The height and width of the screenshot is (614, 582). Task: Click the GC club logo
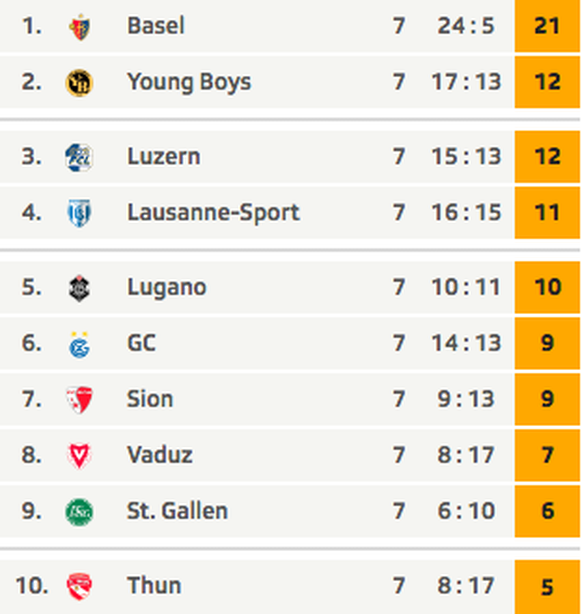click(x=79, y=345)
